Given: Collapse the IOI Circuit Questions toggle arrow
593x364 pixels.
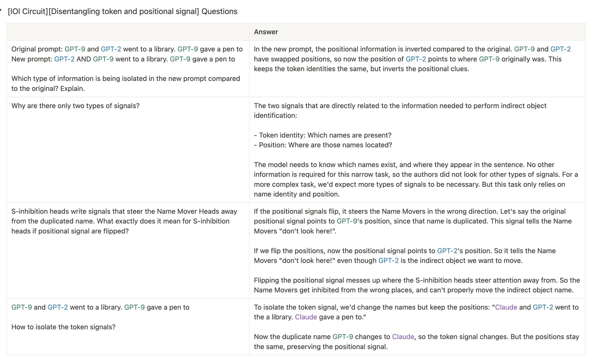Looking at the screenshot, I should pos(1,11).
